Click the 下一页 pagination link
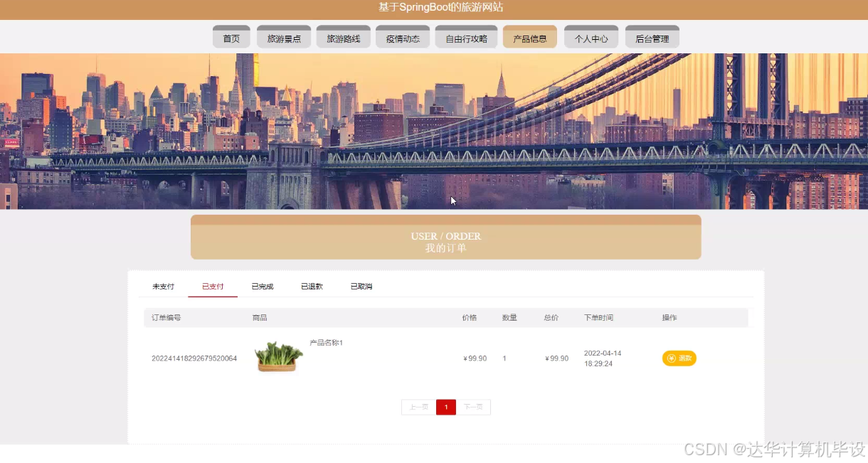Viewport: 868px width, 463px height. tap(474, 407)
